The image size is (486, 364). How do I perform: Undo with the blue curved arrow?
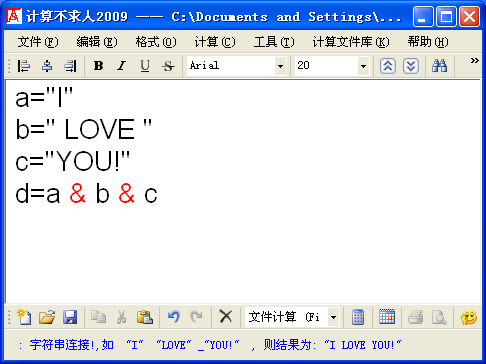[173, 317]
